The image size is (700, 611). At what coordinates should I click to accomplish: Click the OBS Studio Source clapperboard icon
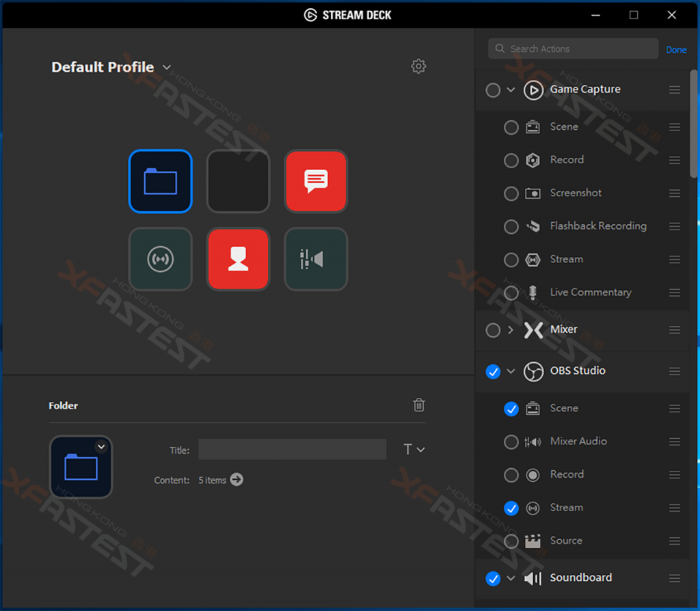[533, 541]
